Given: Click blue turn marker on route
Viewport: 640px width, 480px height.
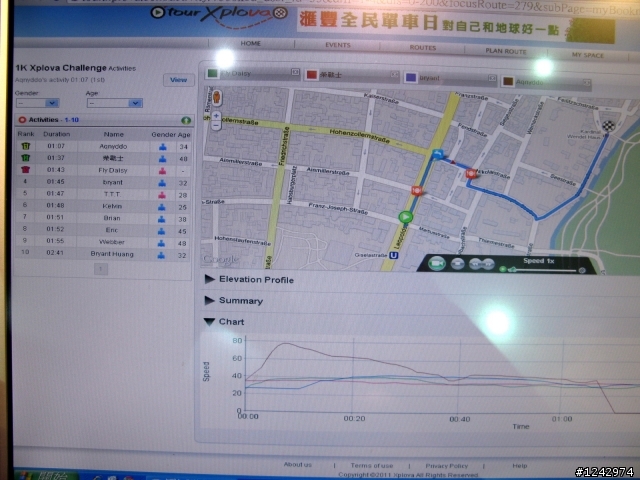Looking at the screenshot, I should [x=437, y=154].
